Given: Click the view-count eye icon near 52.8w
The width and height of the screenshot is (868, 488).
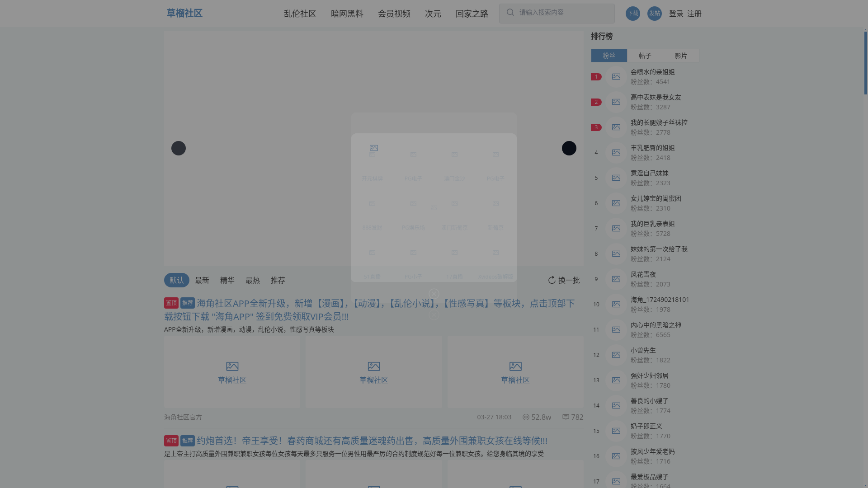Looking at the screenshot, I should click(526, 417).
